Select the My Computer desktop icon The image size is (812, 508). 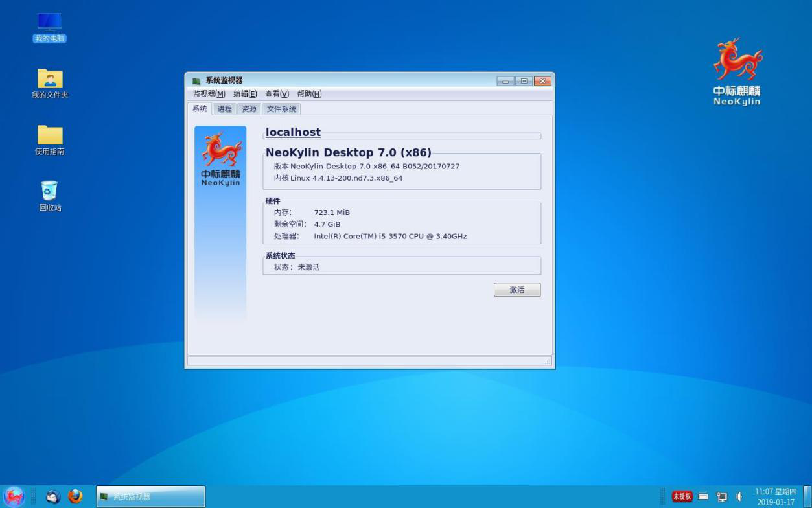point(50,27)
